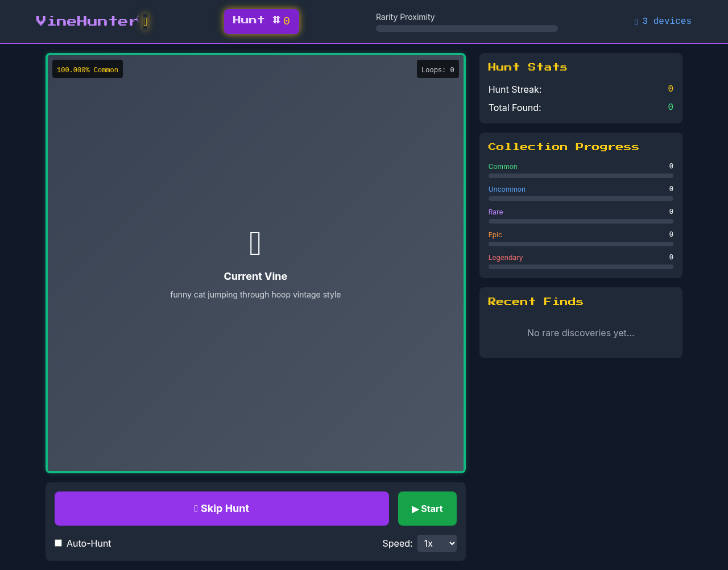Start the hunt with the green button
728x570 pixels.
(427, 509)
